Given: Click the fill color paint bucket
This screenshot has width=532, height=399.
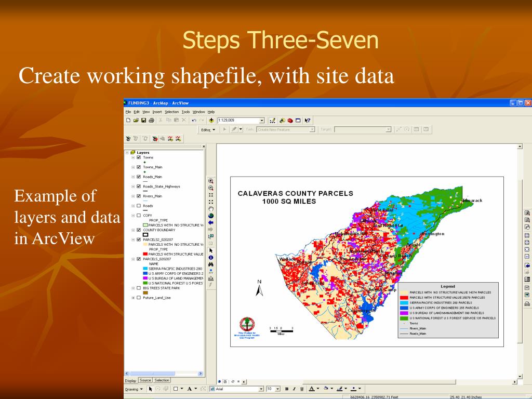Looking at the screenshot, I should click(x=326, y=389).
